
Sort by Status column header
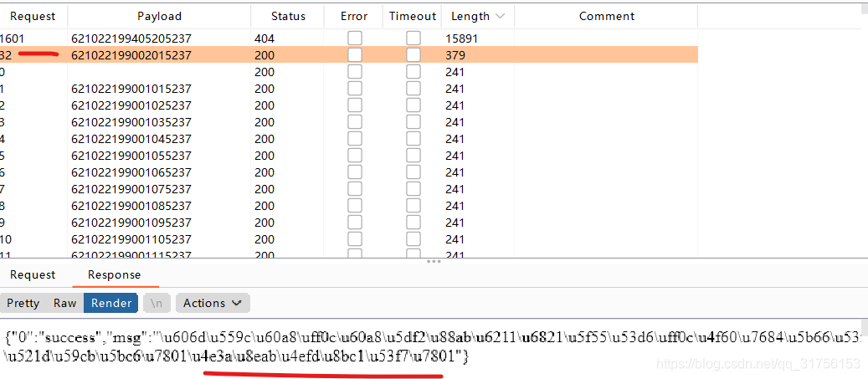(288, 17)
